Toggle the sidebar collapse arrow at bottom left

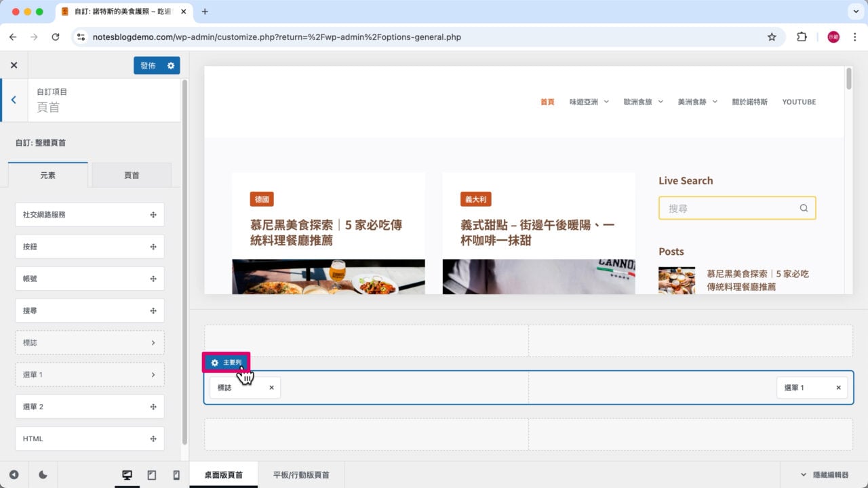(x=15, y=474)
